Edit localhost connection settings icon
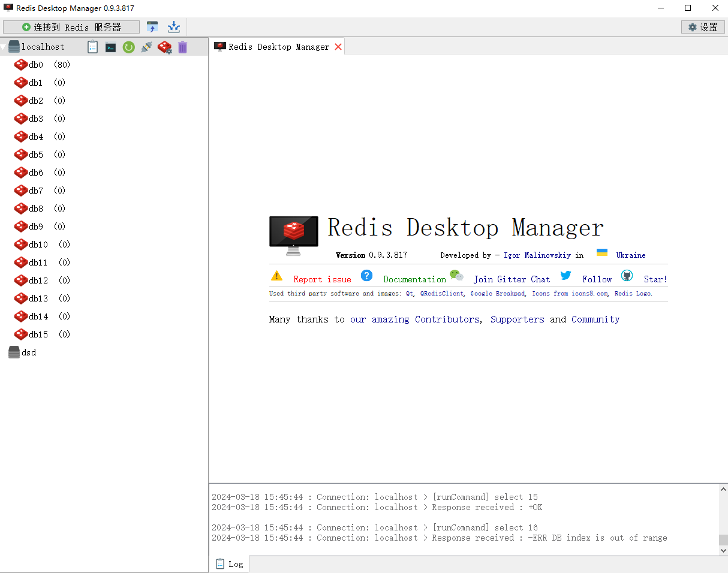Image resolution: width=728 pixels, height=573 pixels. point(164,47)
